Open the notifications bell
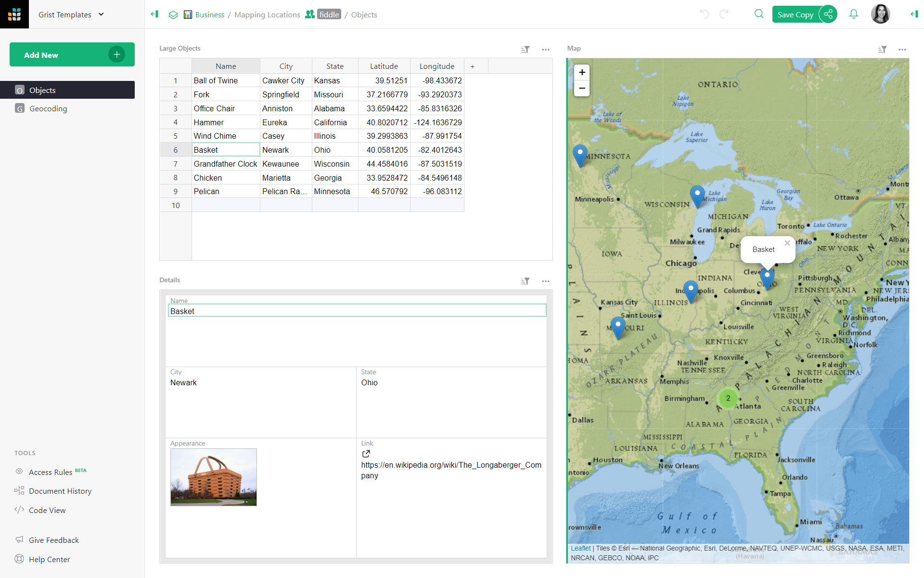 [x=853, y=14]
